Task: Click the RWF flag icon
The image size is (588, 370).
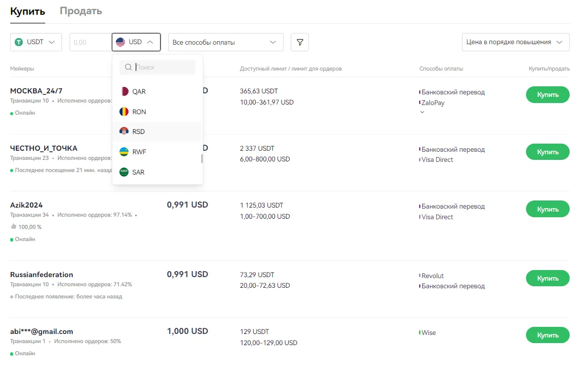Action: [123, 152]
